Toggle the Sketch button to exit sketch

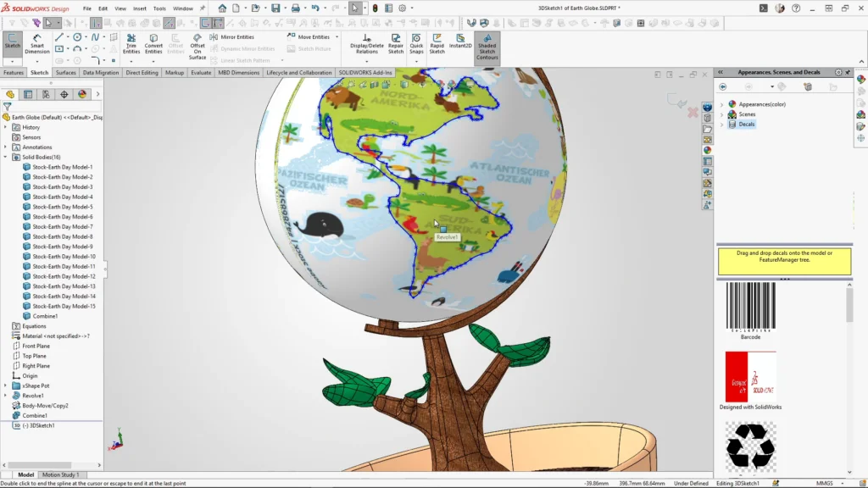pos(12,42)
